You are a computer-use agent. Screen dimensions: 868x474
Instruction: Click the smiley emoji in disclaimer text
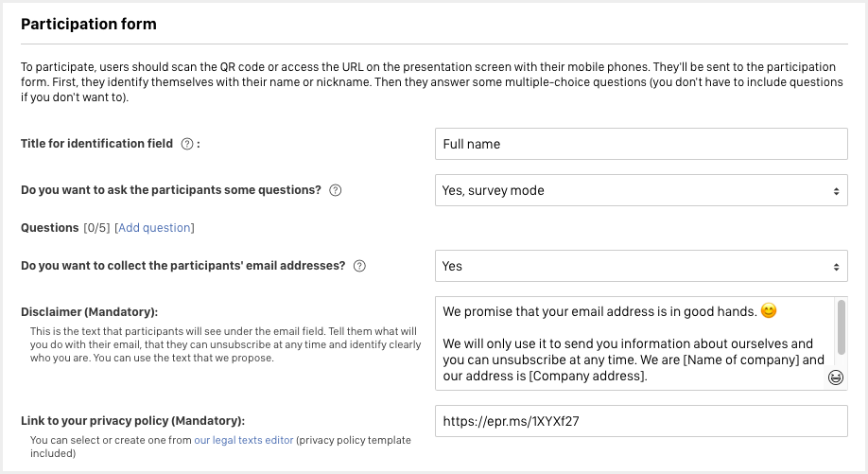tap(769, 310)
